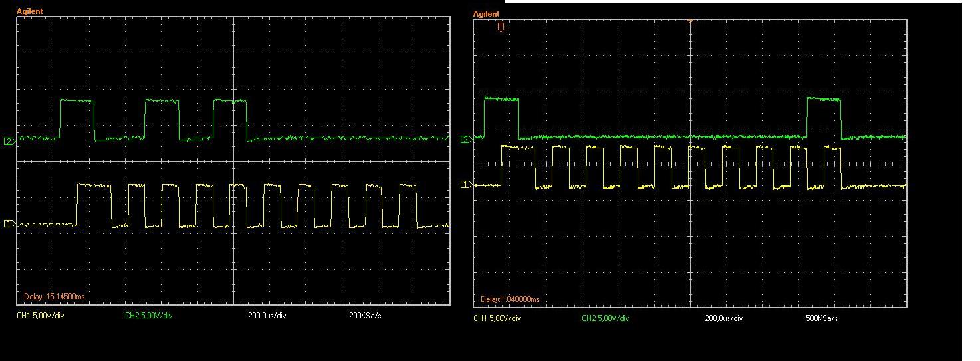This screenshot has width=980, height=361.
Task: Click the Agilent logo above the left capture
Action: 30,11
